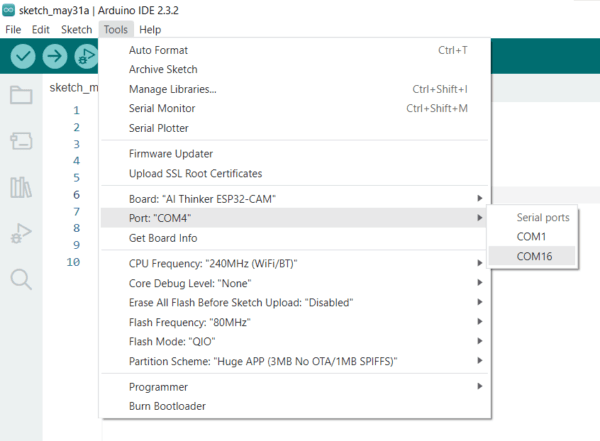
Task: Click the Arduino IDE logo in title bar
Action: pos(8,10)
